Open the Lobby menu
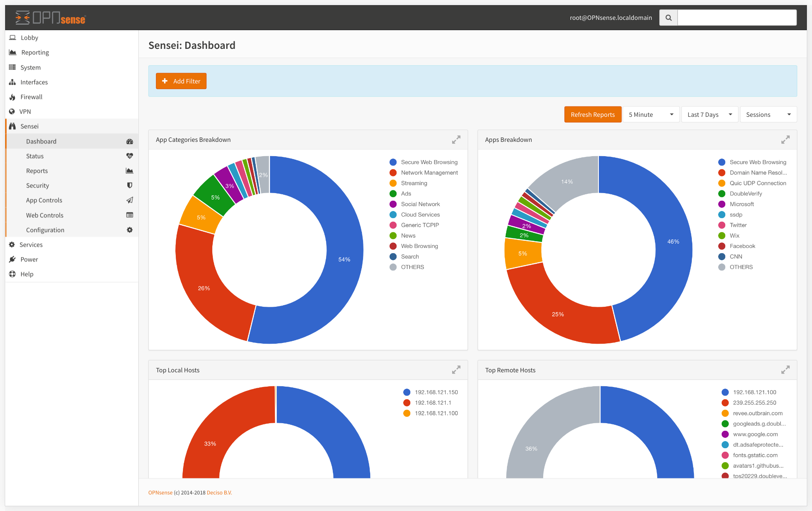The width and height of the screenshot is (812, 511). pyautogui.click(x=72, y=37)
